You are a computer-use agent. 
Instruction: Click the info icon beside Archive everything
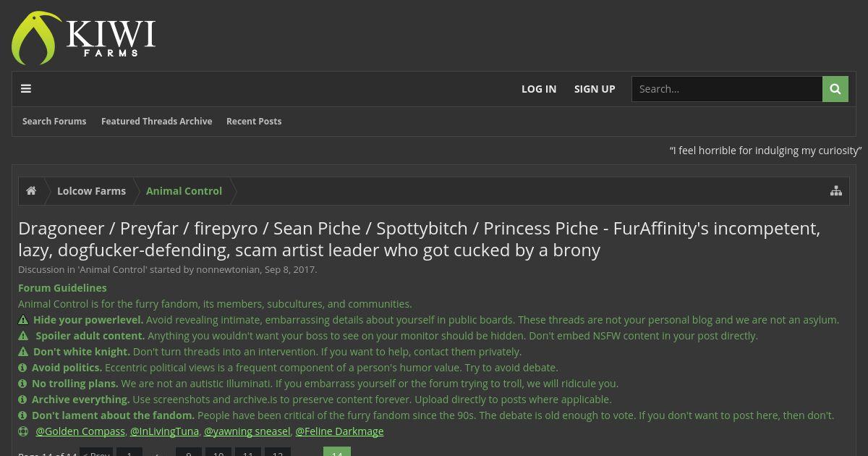pos(22,400)
